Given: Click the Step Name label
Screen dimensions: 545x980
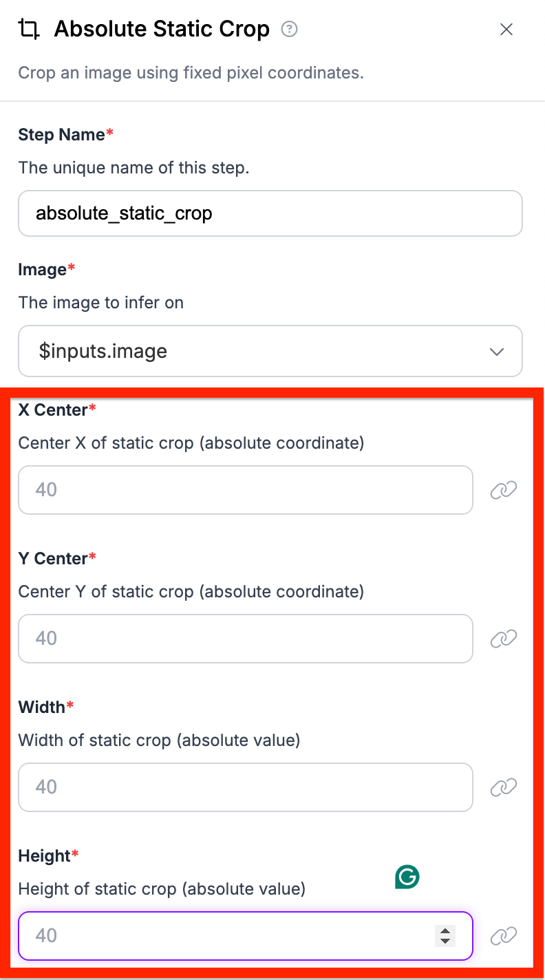Looking at the screenshot, I should point(61,135).
